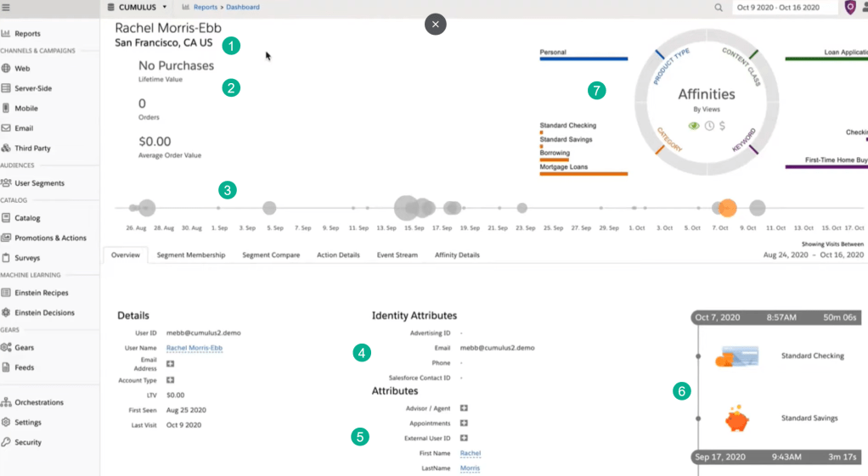Toggle affinities by views eye icon
The height and width of the screenshot is (476, 868).
(694, 126)
